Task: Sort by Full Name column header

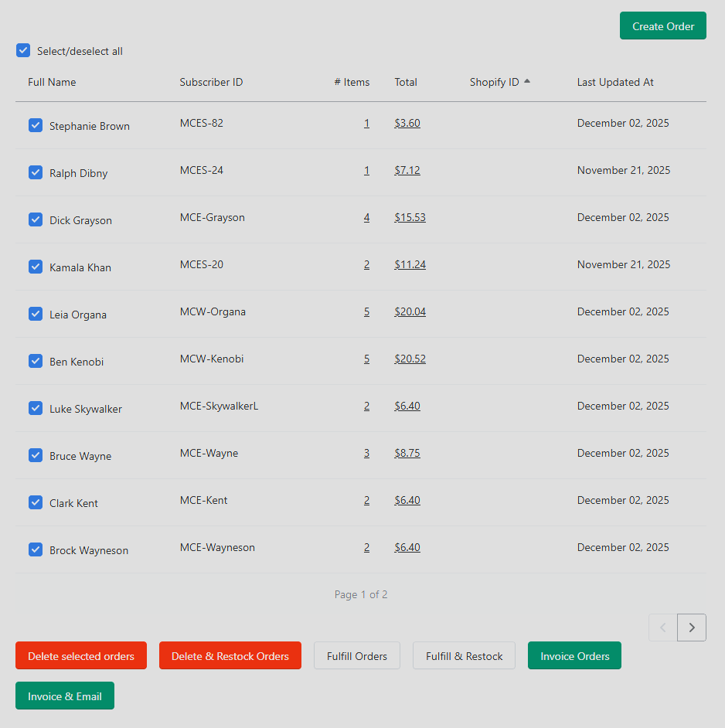Action: 52,82
